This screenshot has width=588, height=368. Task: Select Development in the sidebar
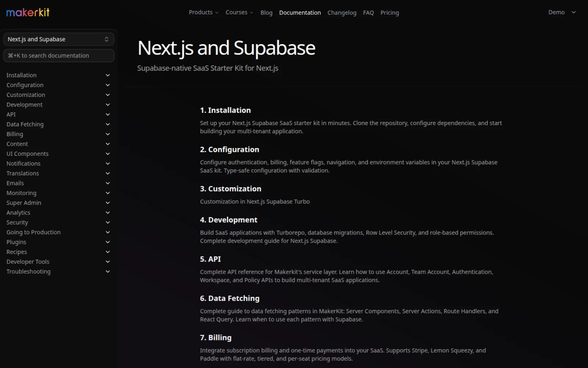(24, 105)
